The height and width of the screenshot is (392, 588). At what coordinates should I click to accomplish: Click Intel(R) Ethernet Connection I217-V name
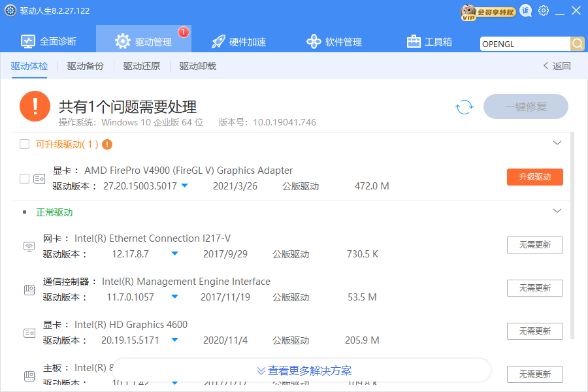(x=153, y=238)
